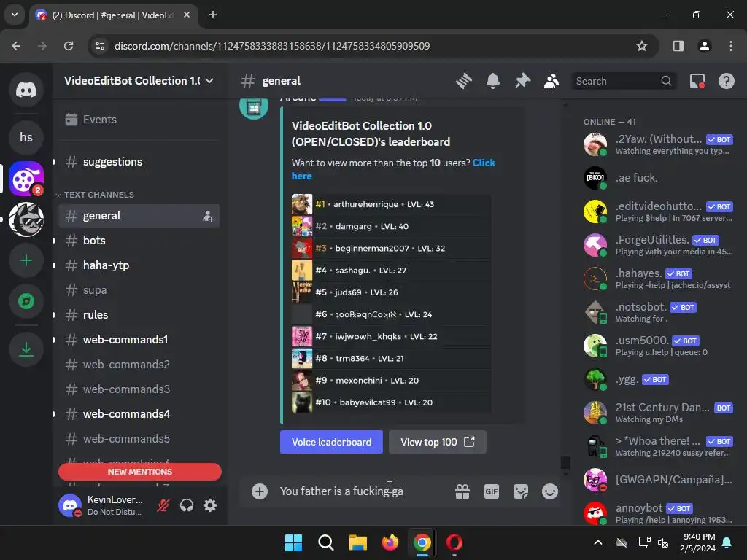747x560 pixels.
Task: Click the attach file plus button
Action: pos(260,491)
